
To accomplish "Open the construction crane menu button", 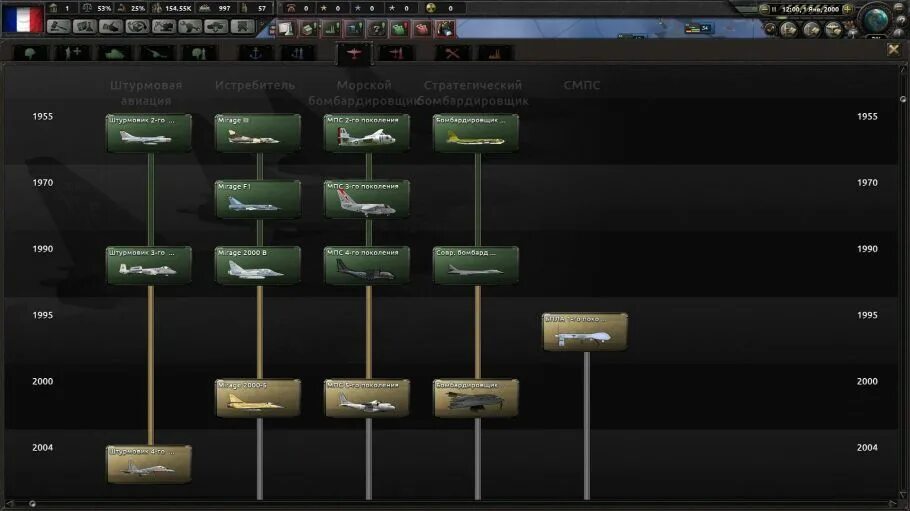I will (x=164, y=27).
